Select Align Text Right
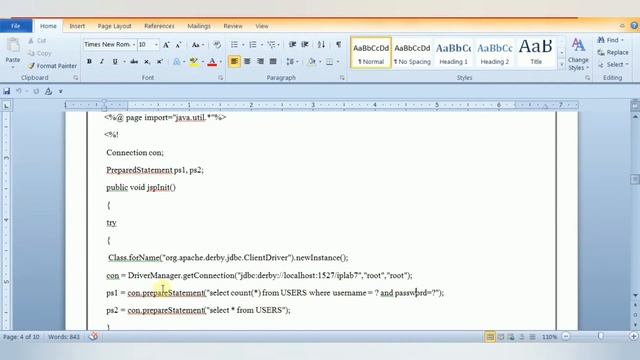 pos(260,62)
